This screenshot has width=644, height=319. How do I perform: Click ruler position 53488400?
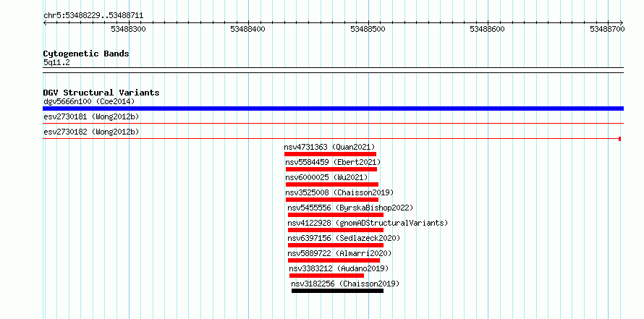pos(248,29)
